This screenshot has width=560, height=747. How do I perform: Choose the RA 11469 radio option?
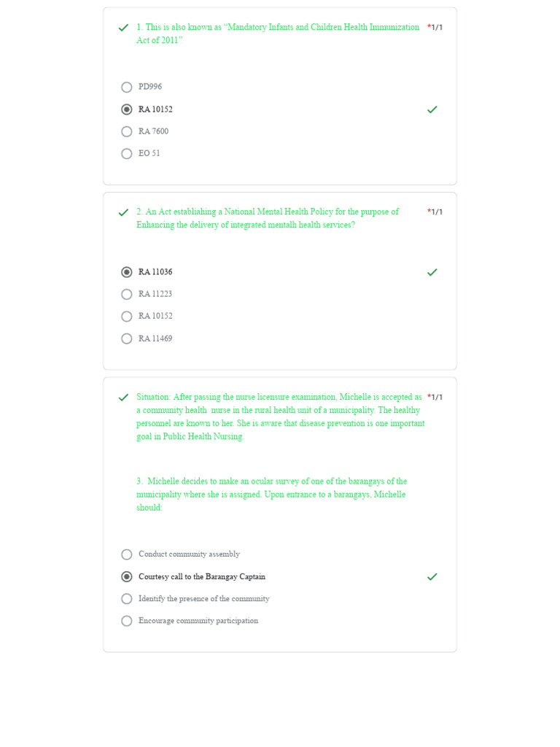[127, 338]
